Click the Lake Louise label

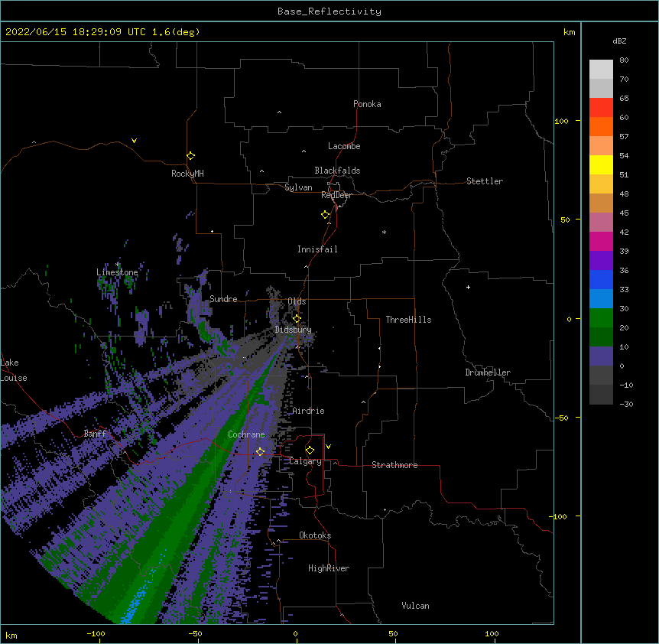click(14, 370)
